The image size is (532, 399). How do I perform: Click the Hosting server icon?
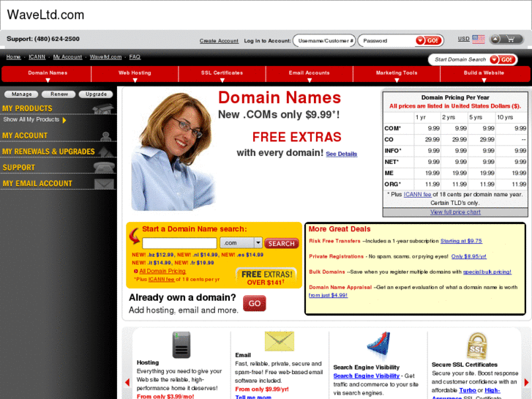point(181,345)
